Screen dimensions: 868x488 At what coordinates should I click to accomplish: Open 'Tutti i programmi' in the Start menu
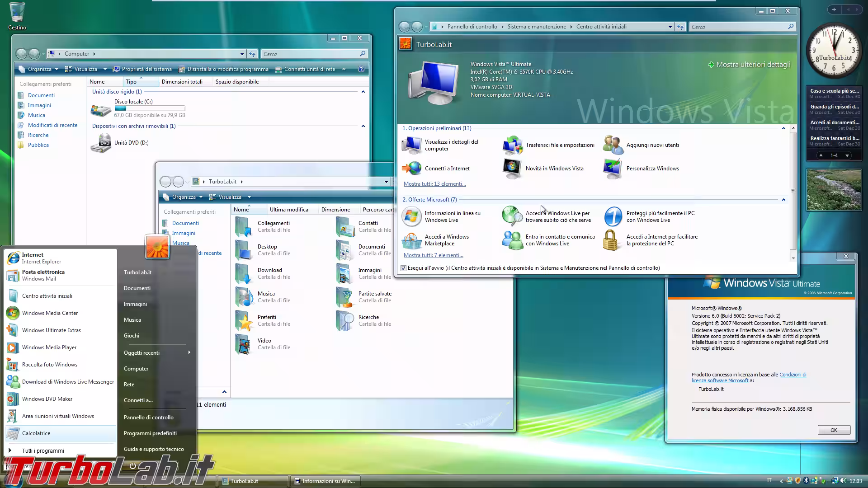[43, 450]
